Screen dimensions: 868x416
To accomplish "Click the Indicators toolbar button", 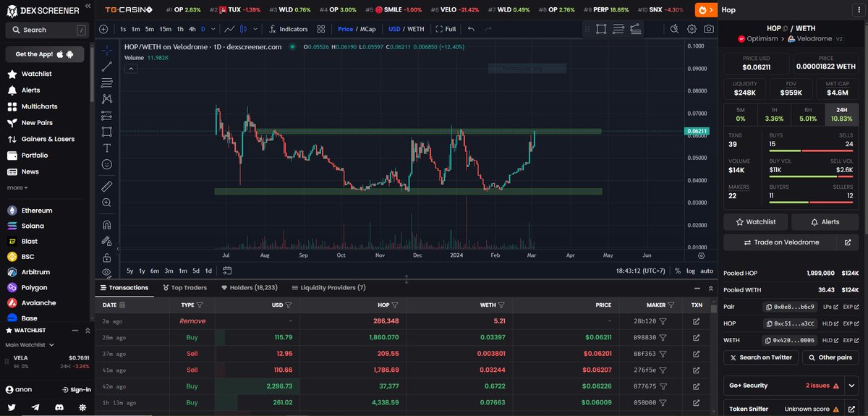I will (x=288, y=29).
